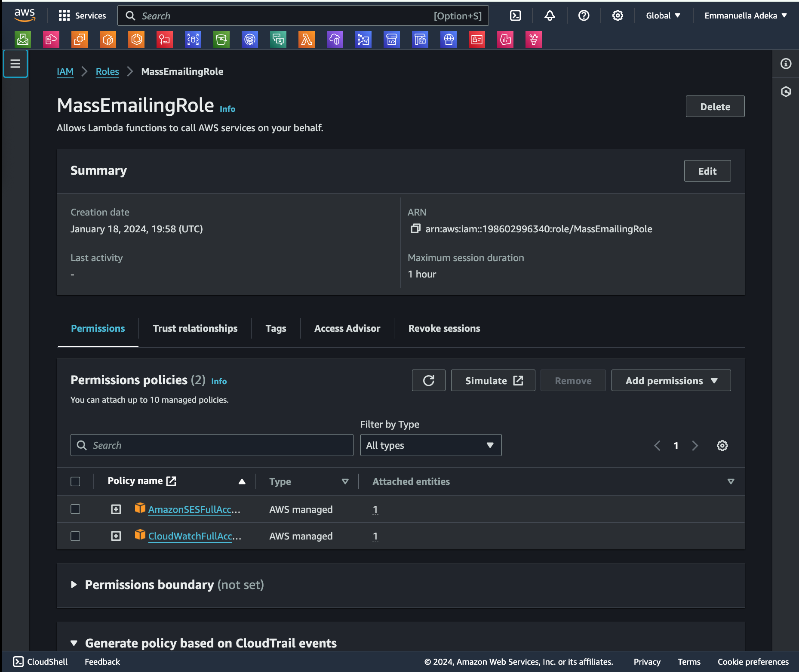Open the orange Lambda shortcut
The image size is (799, 672).
(x=307, y=40)
